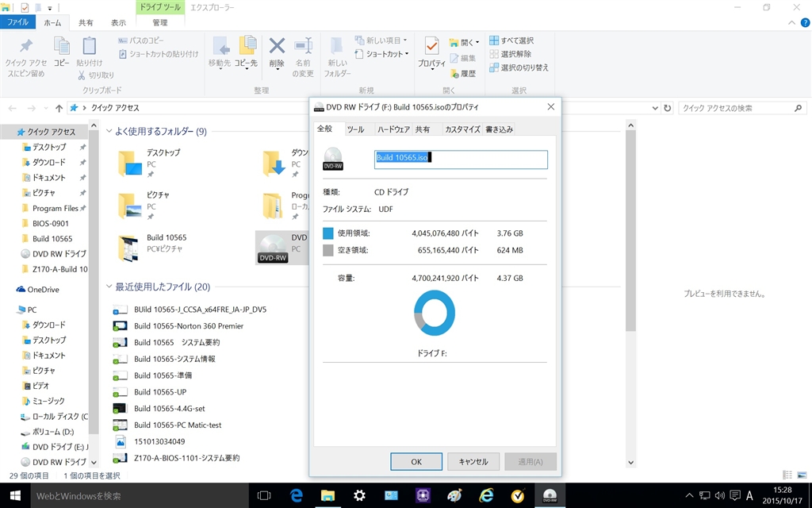Screen dimensions: 812x508
Task: Click the Cut (切り取り) scissors icon
Action: 82,75
